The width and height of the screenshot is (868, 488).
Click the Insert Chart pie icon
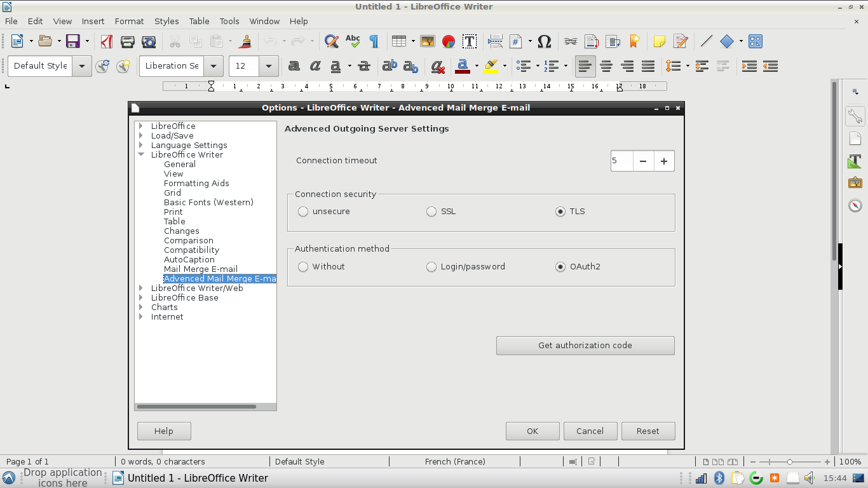(449, 41)
